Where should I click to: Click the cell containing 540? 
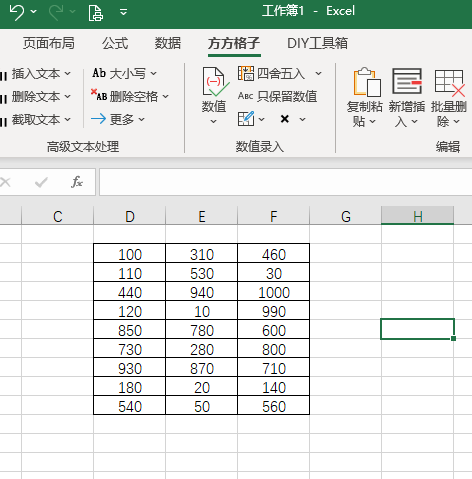(130, 406)
